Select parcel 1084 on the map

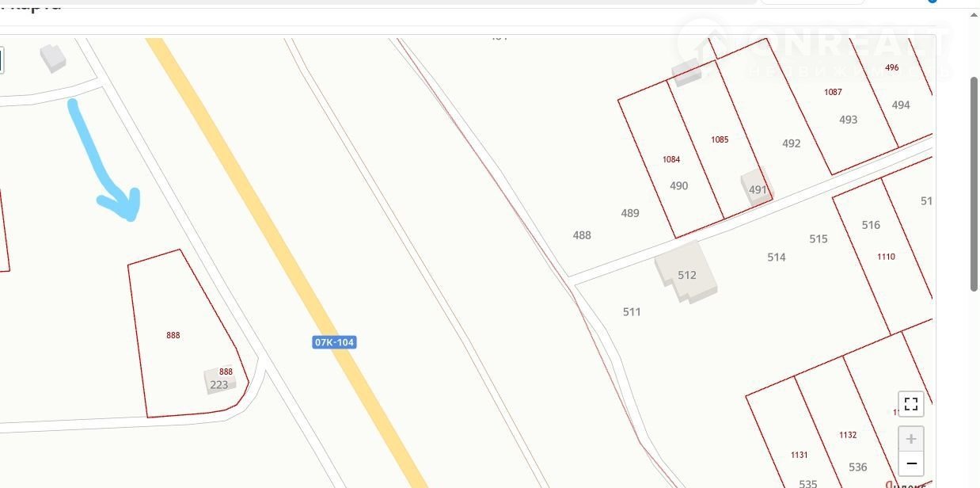pos(671,159)
